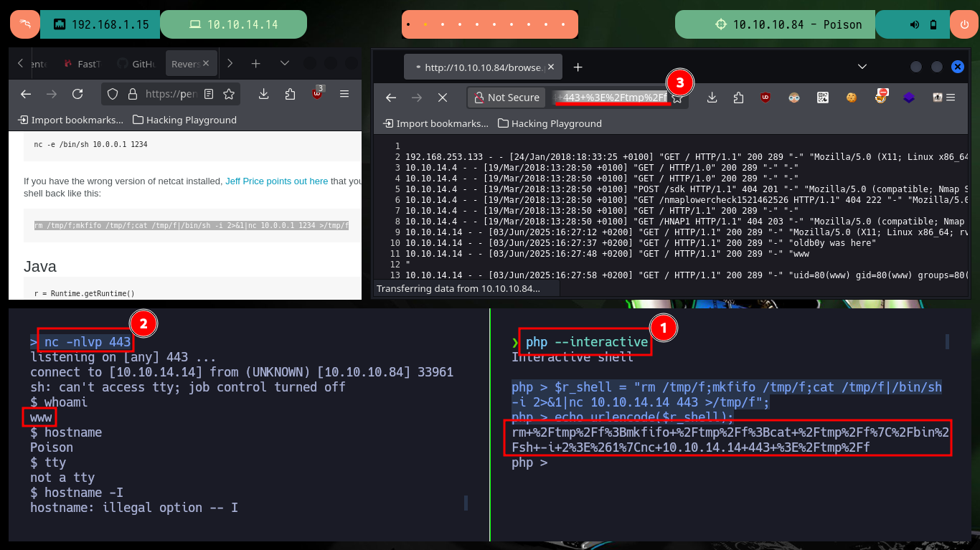The width and height of the screenshot is (980, 550).
Task: Open extensions puzzle icon in left Firefox
Action: (290, 94)
